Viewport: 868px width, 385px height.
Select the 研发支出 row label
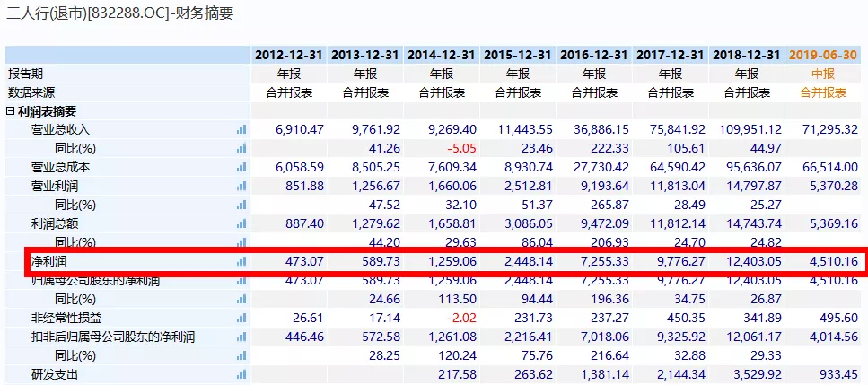54,374
